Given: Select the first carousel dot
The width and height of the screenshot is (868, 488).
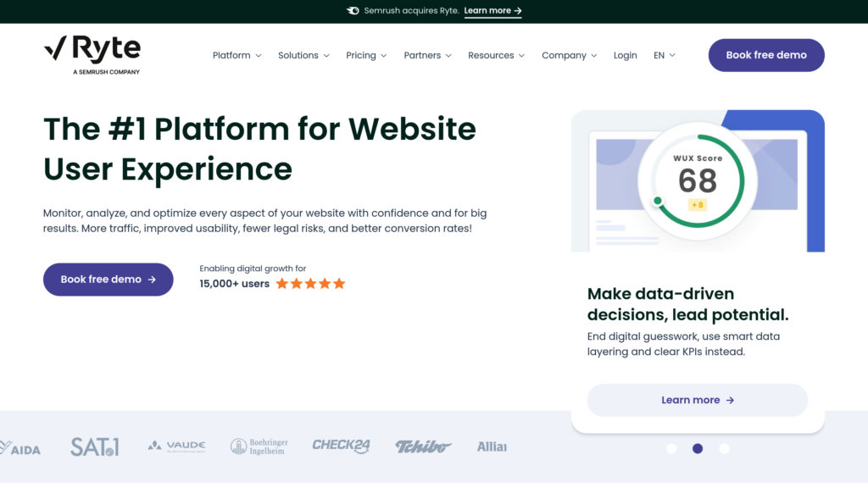Looking at the screenshot, I should (x=671, y=449).
